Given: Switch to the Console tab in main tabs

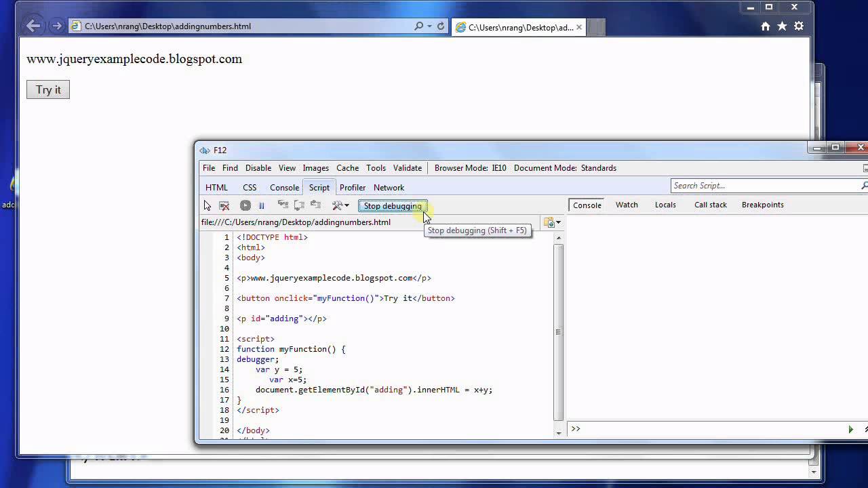Looking at the screenshot, I should [x=284, y=188].
